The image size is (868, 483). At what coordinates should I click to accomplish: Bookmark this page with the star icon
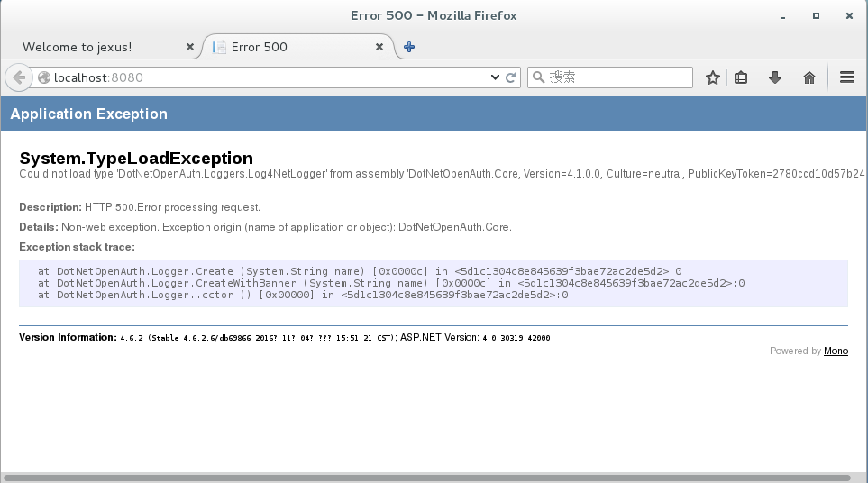point(712,77)
